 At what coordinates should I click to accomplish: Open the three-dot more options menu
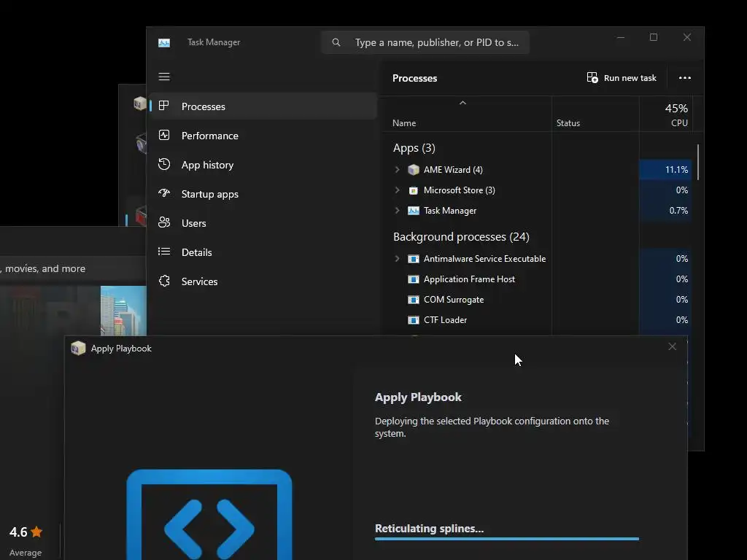[x=684, y=77]
